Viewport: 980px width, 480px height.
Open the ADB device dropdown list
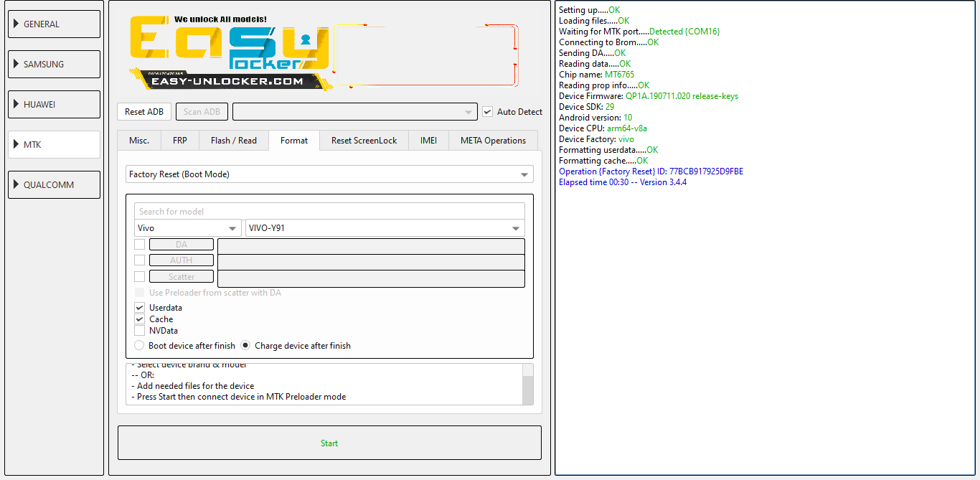click(x=354, y=111)
